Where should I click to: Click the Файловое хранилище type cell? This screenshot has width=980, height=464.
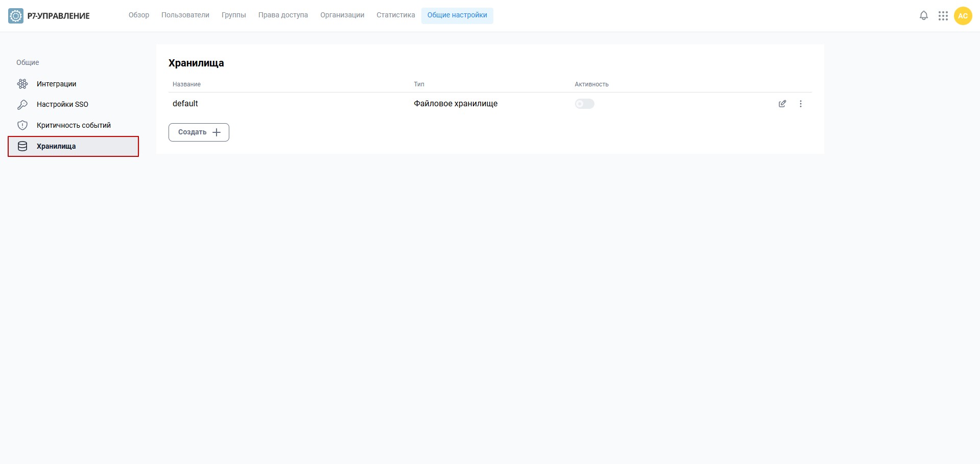pos(456,104)
